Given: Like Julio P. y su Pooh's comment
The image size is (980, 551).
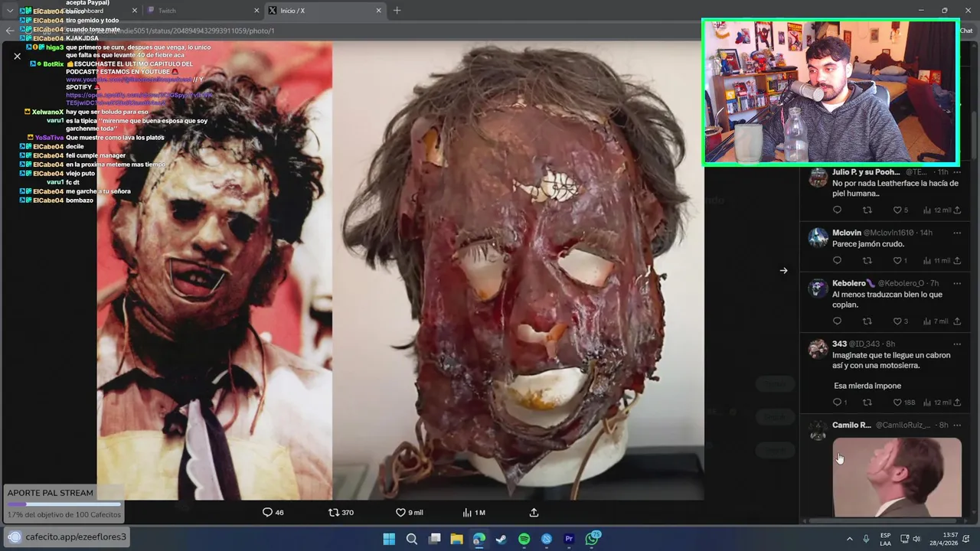Looking at the screenshot, I should coord(900,210).
